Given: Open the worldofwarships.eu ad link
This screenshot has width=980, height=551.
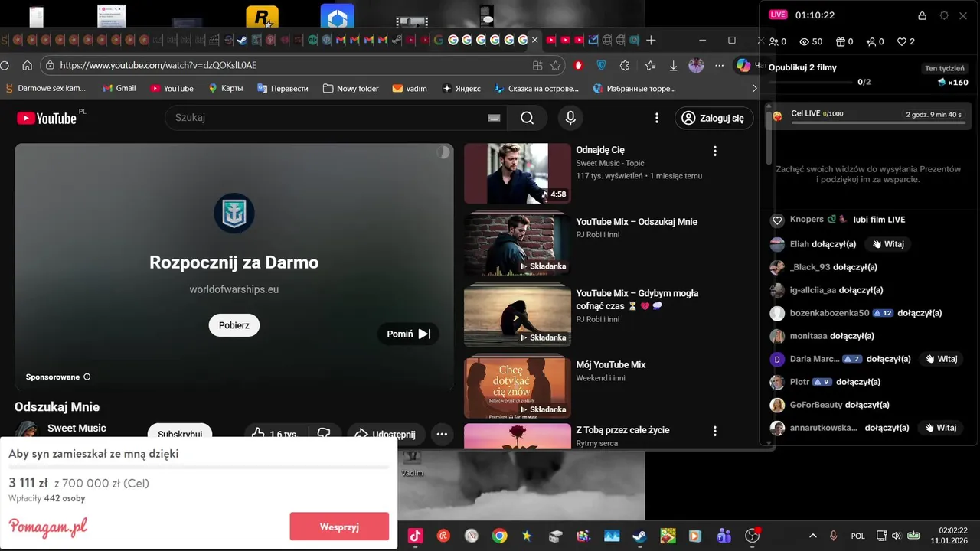Looking at the screenshot, I should (234, 289).
